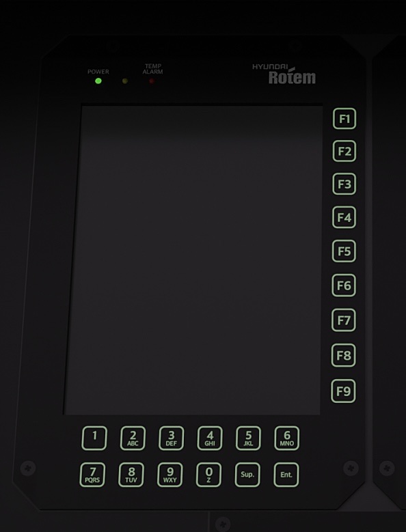
Task: Tap the 0 Z keypad key
Action: click(208, 475)
